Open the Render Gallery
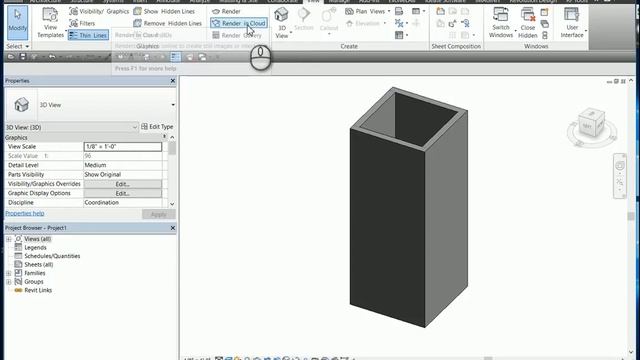This screenshot has height=360, width=640. click(x=237, y=35)
